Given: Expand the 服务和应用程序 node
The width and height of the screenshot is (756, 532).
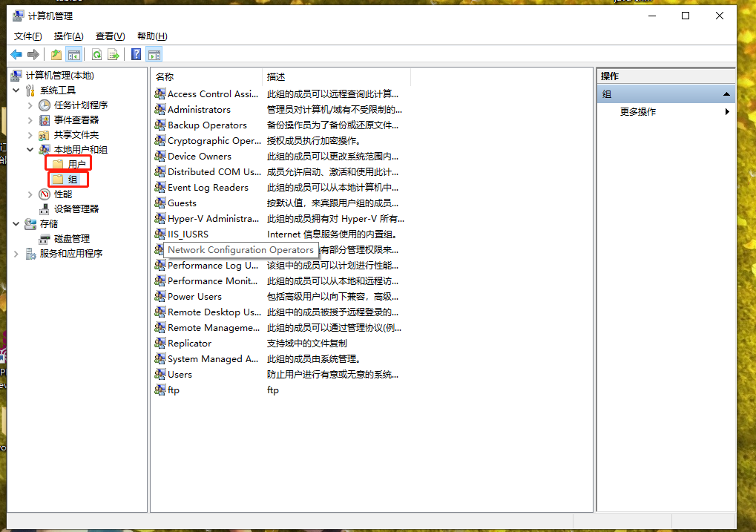Looking at the screenshot, I should 16,254.
